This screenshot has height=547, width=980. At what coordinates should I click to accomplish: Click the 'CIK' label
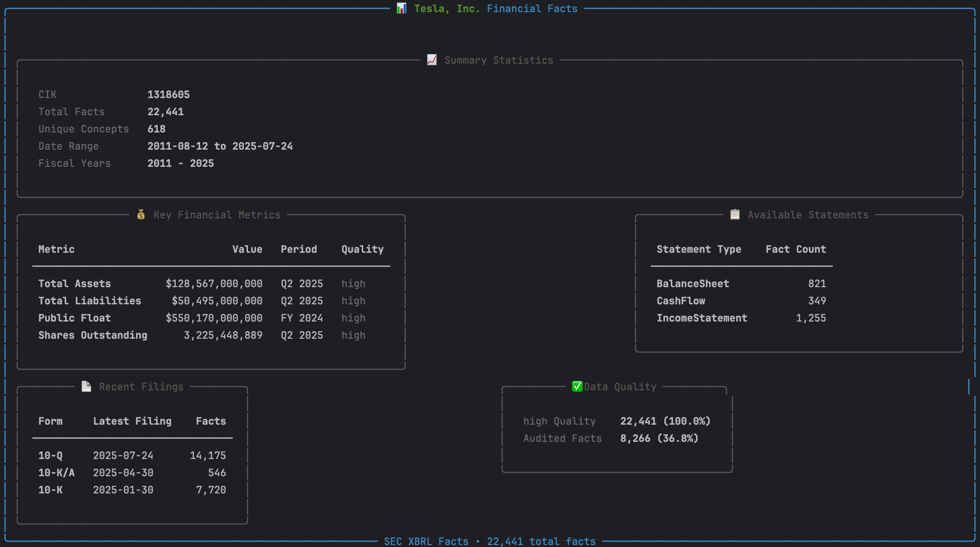click(47, 95)
